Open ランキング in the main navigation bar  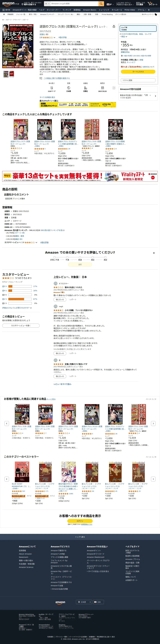pos(67,10)
